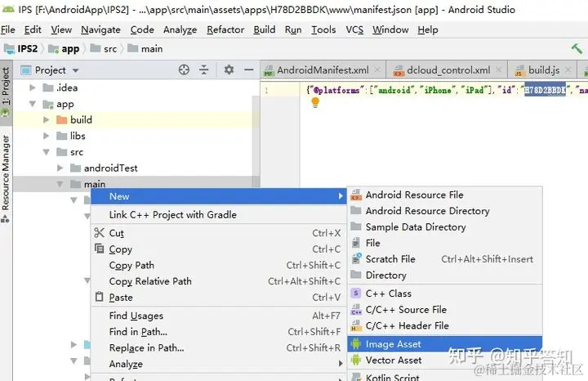Click the Kotlin Script icon
This screenshot has height=381, width=588.
pyautogui.click(x=356, y=377)
